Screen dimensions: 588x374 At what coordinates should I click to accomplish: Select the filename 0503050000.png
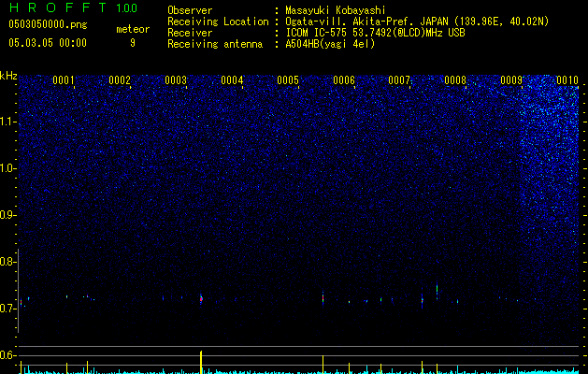click(x=48, y=24)
